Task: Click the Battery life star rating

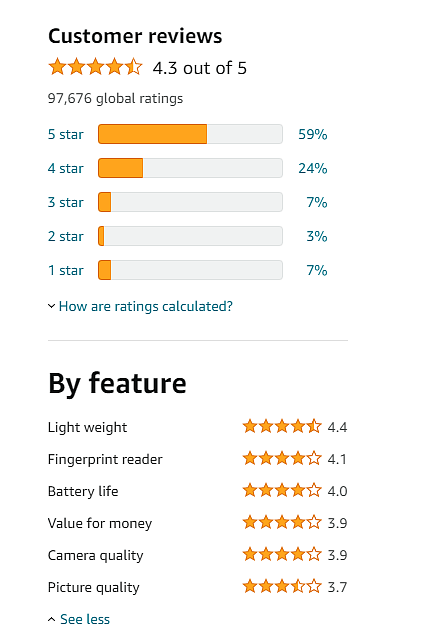Action: pyautogui.click(x=282, y=490)
